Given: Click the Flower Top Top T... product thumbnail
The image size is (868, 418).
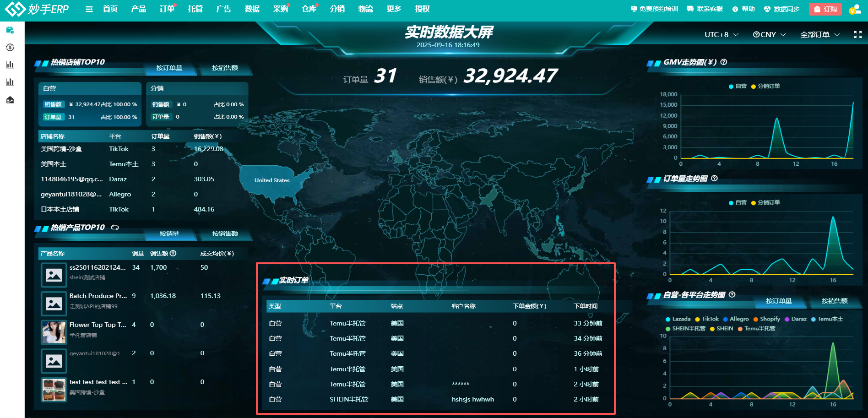Looking at the screenshot, I should (x=54, y=332).
